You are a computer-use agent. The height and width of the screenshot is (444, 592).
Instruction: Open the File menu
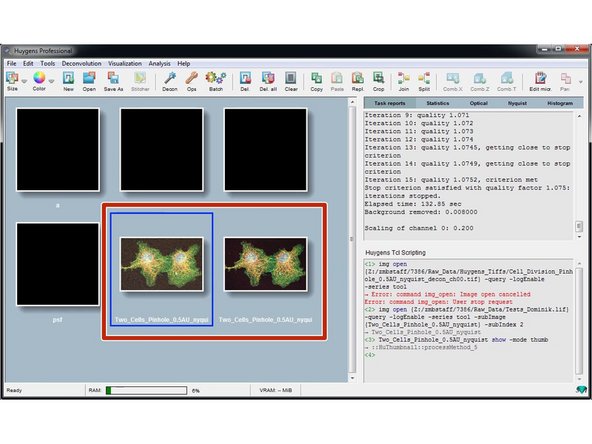pyautogui.click(x=12, y=63)
